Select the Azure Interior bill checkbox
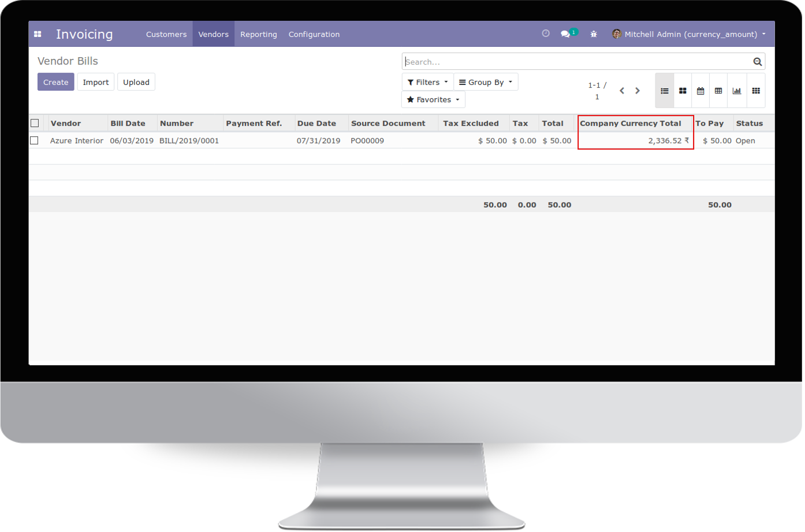The height and width of the screenshot is (532, 805). [35, 140]
